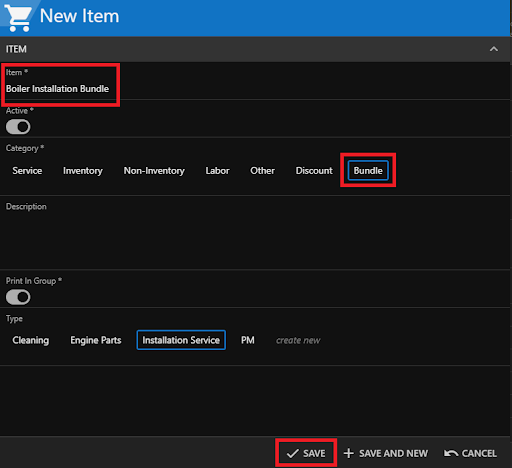Choose the Bundle category
This screenshot has width=512, height=468.
(368, 171)
